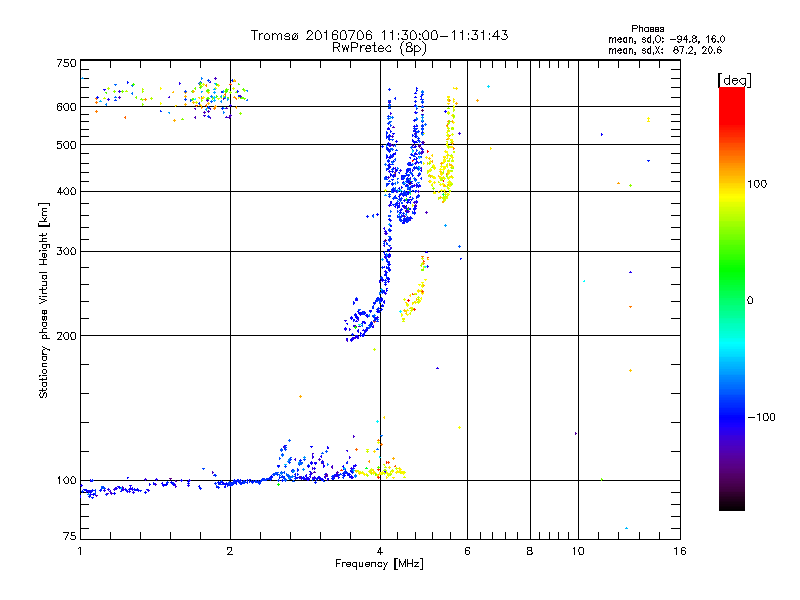The height and width of the screenshot is (600, 800).
Task: Click the y-axis tick label '100'
Action: click(66, 481)
